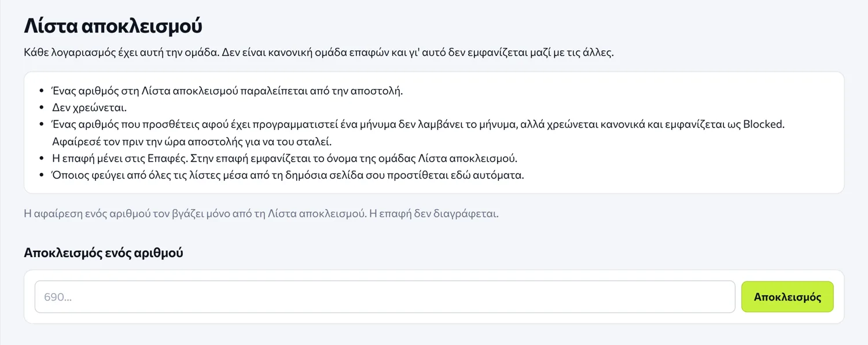Image resolution: width=868 pixels, height=345 pixels.
Task: Click the gray note 'Η αφαίρεση ενός αριθμού'
Action: point(261,213)
